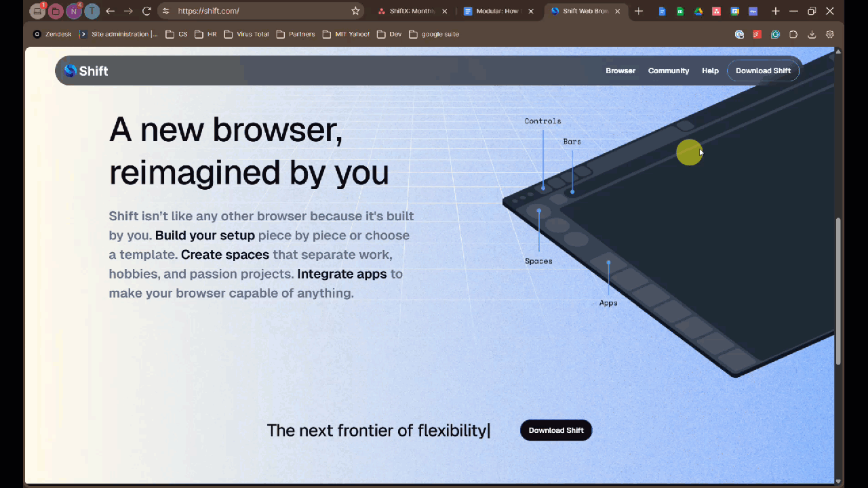The image size is (868, 488).
Task: Switch to the blue T space
Action: click(92, 11)
